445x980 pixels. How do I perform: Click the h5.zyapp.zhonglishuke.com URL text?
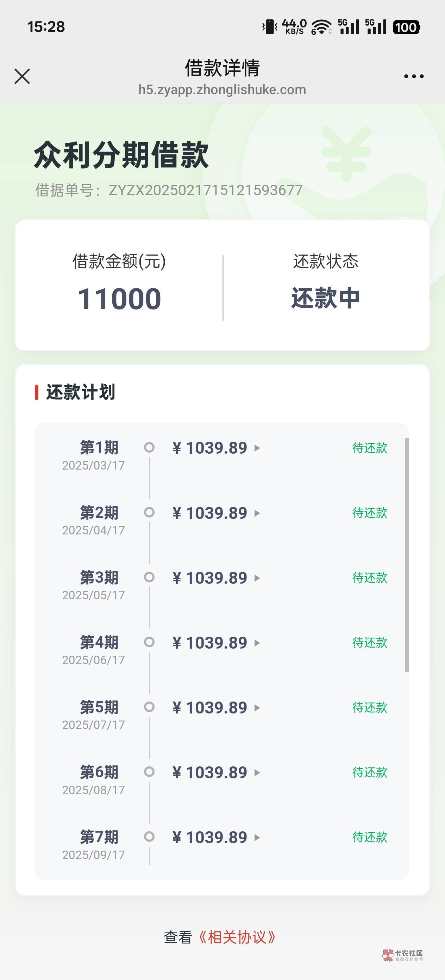(222, 90)
